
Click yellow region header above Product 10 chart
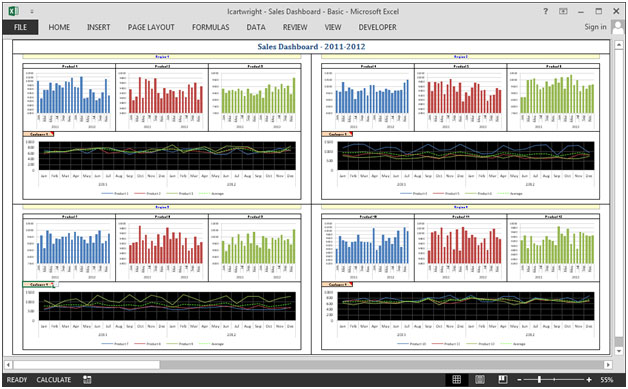click(x=461, y=207)
